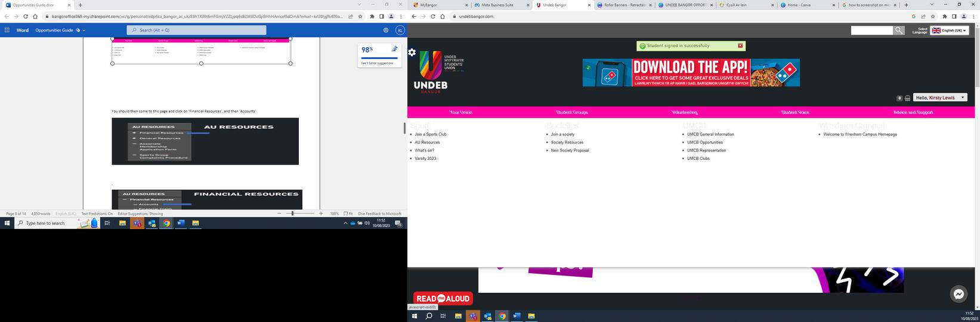Click the Undeb Bangor site search field

(871, 30)
